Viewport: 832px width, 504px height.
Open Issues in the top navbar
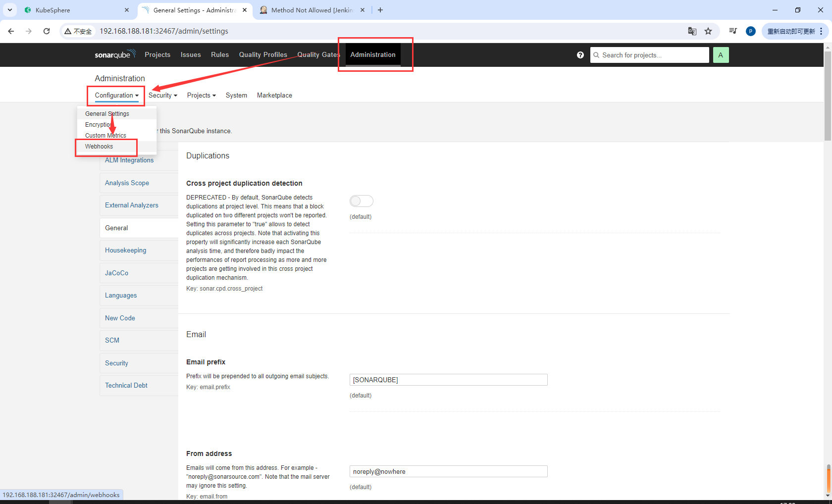click(191, 55)
